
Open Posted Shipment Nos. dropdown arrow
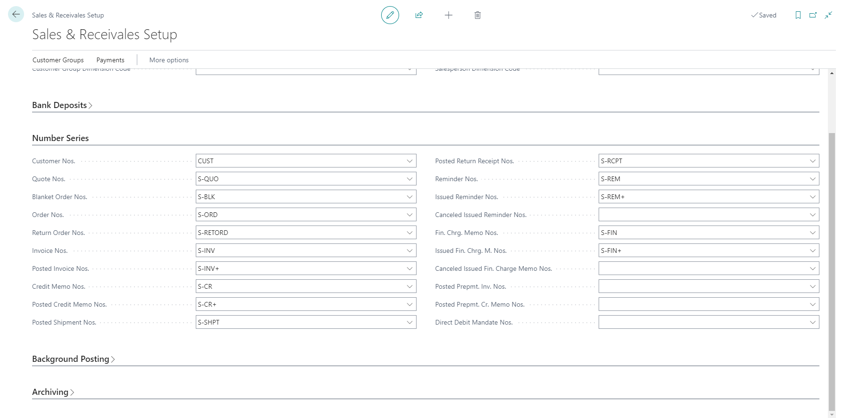409,322
